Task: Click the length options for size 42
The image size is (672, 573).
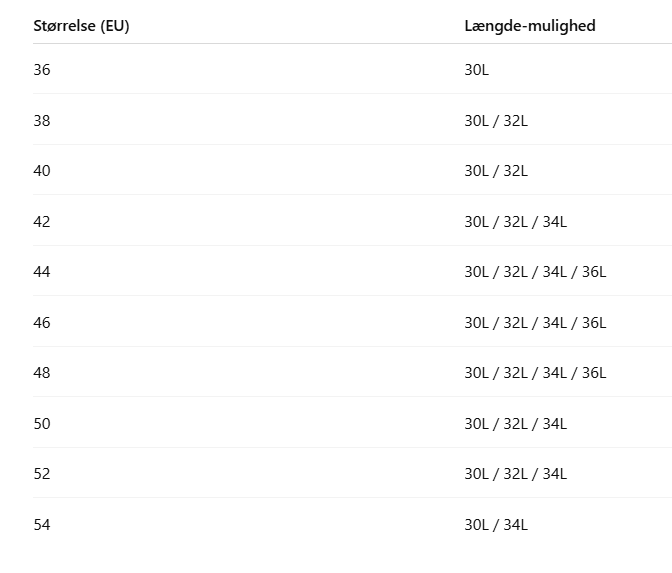Action: click(x=515, y=222)
